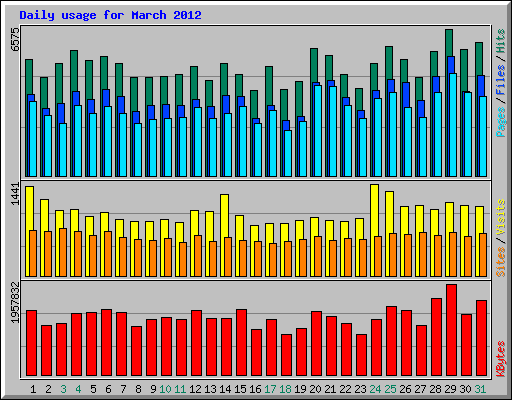This screenshot has width=512, height=400.
Task: Click the cyan pages bar for day 20
Action: (x=318, y=131)
